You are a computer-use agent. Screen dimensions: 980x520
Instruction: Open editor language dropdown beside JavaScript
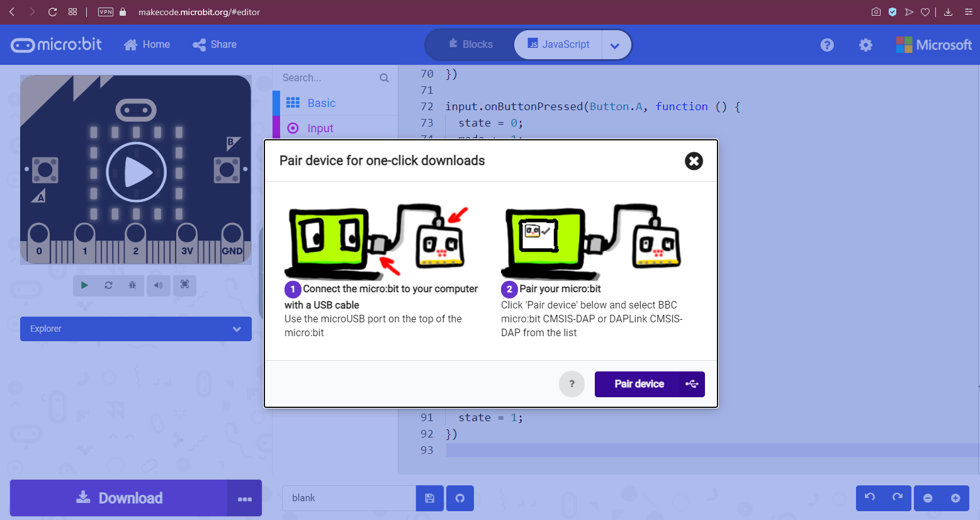615,45
